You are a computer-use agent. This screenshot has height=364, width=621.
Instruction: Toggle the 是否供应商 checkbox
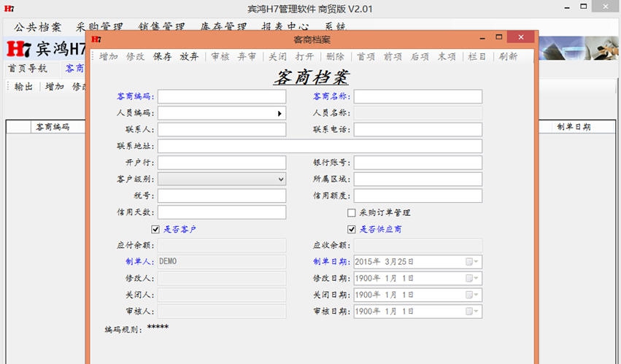click(352, 230)
